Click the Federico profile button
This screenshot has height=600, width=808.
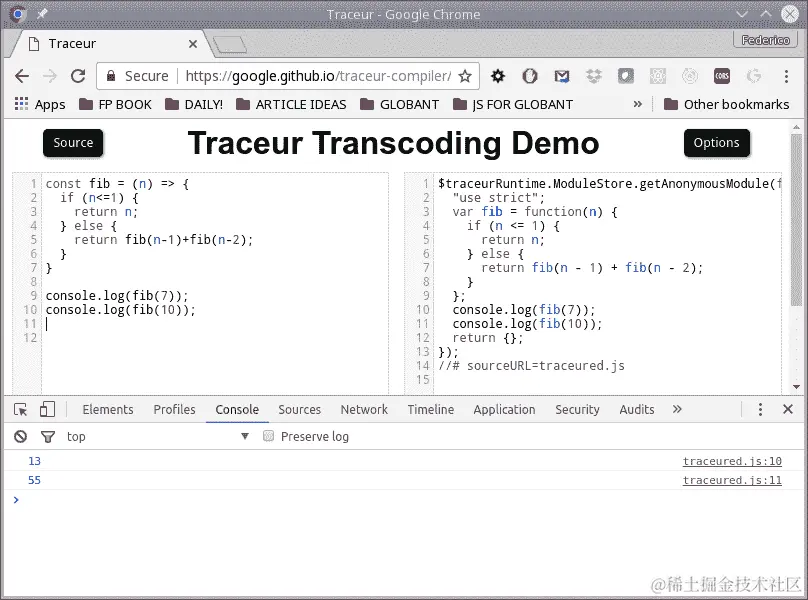coord(765,40)
